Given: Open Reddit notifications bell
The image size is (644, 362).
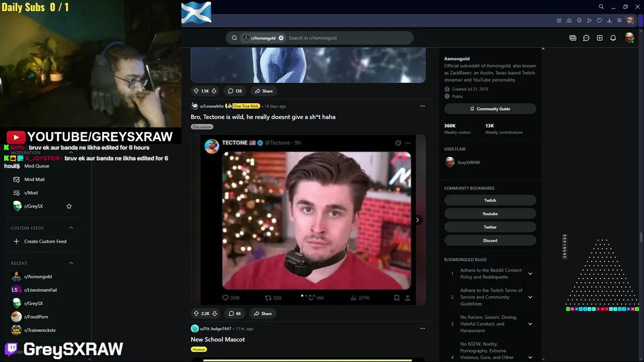Looking at the screenshot, I should pyautogui.click(x=613, y=38).
